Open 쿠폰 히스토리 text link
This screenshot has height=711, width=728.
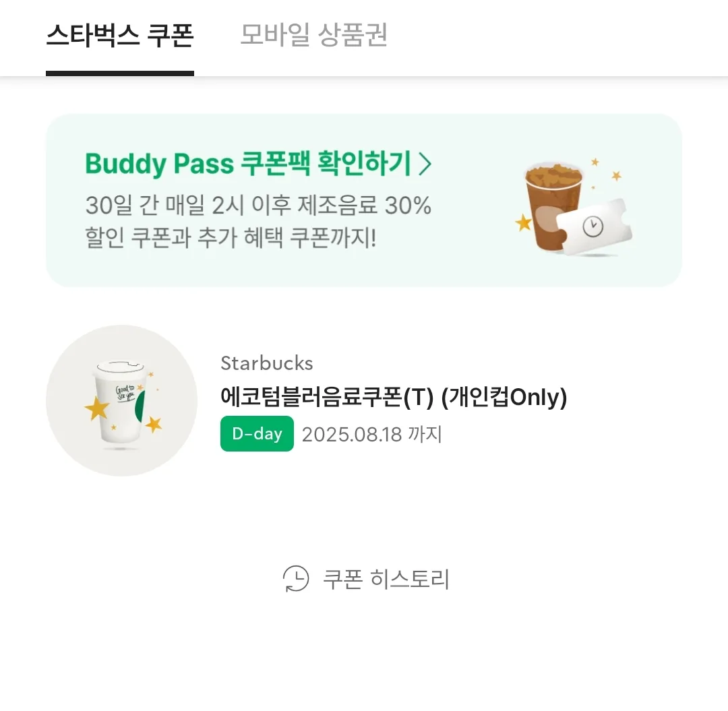(386, 579)
